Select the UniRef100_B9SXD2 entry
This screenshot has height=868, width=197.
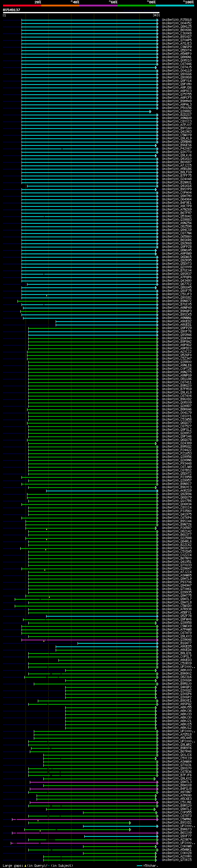click(x=177, y=822)
